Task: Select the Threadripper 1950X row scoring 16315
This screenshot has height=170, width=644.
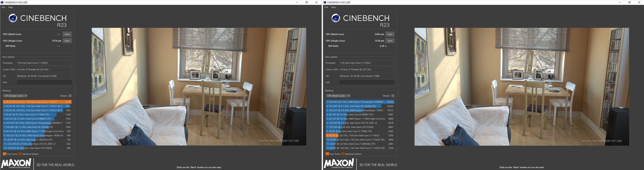Action: pos(360,110)
